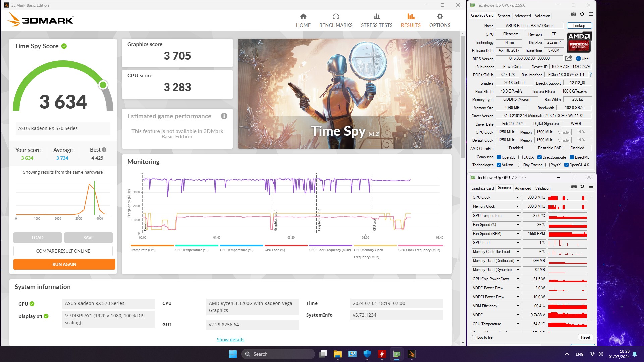The width and height of the screenshot is (644, 362).
Task: Open the GPU Temperature sensor dropdown
Action: [x=518, y=216]
